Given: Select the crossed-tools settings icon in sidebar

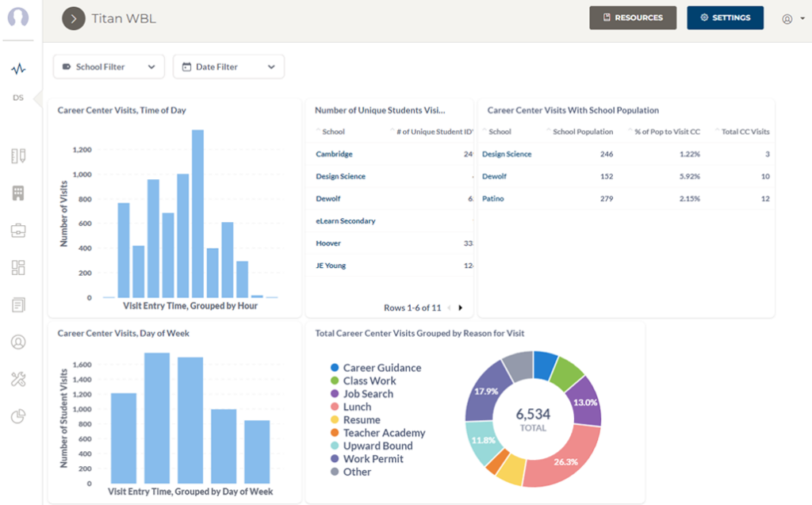Looking at the screenshot, I should point(18,379).
